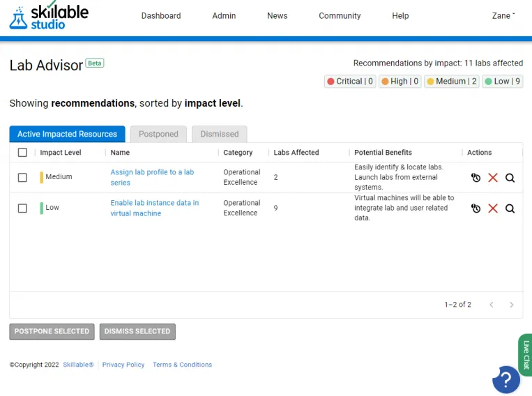Open the Terms & Conditions link
The height and width of the screenshot is (396, 532).
182,365
